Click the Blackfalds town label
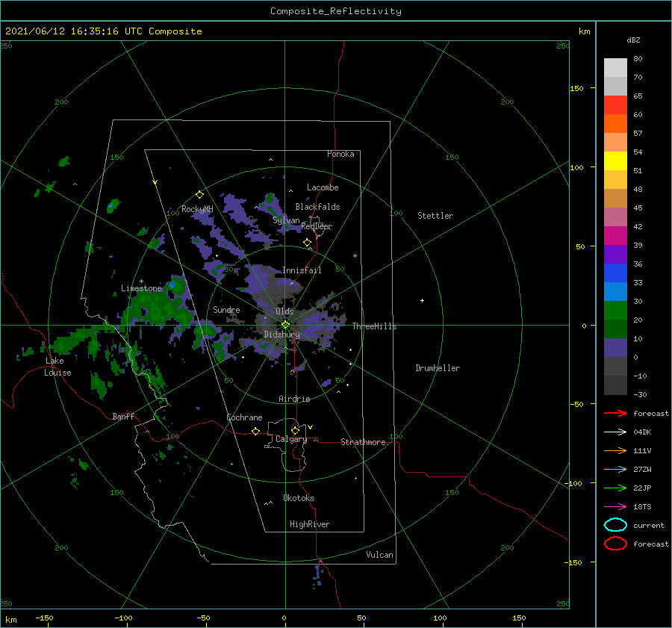The width and height of the screenshot is (672, 628). [x=317, y=207]
